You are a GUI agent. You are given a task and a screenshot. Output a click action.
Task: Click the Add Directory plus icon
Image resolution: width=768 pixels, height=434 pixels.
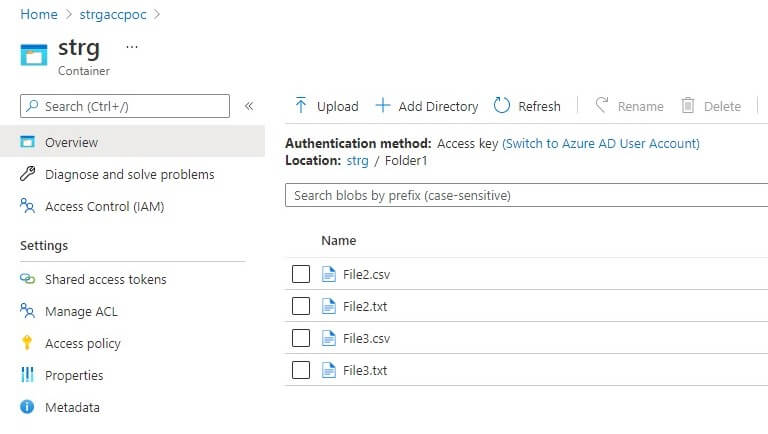pos(382,106)
